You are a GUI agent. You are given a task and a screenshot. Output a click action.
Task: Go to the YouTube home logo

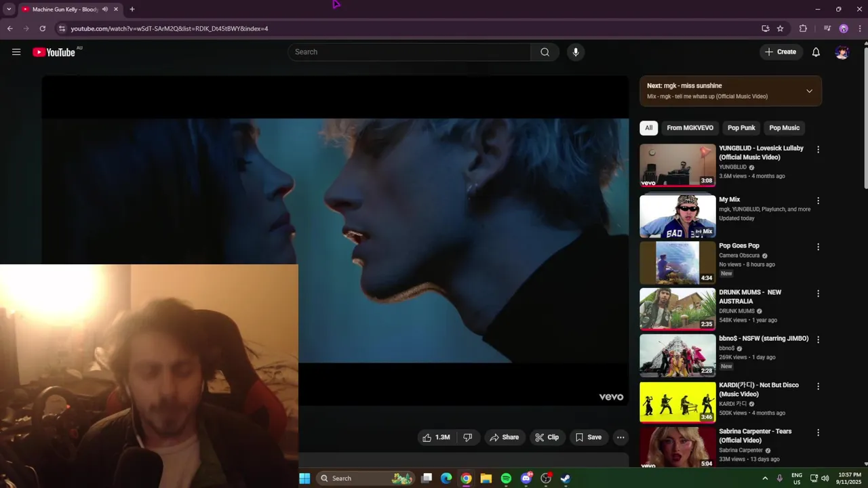(x=54, y=52)
